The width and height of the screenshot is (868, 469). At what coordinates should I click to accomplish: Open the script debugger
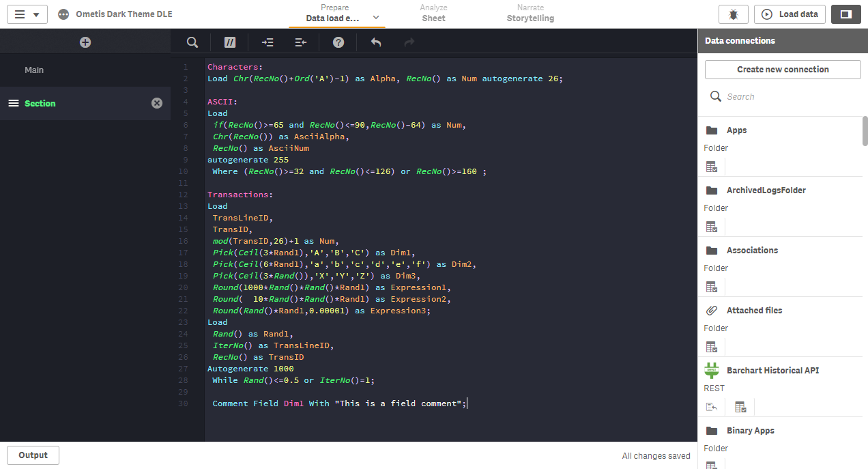pos(734,14)
